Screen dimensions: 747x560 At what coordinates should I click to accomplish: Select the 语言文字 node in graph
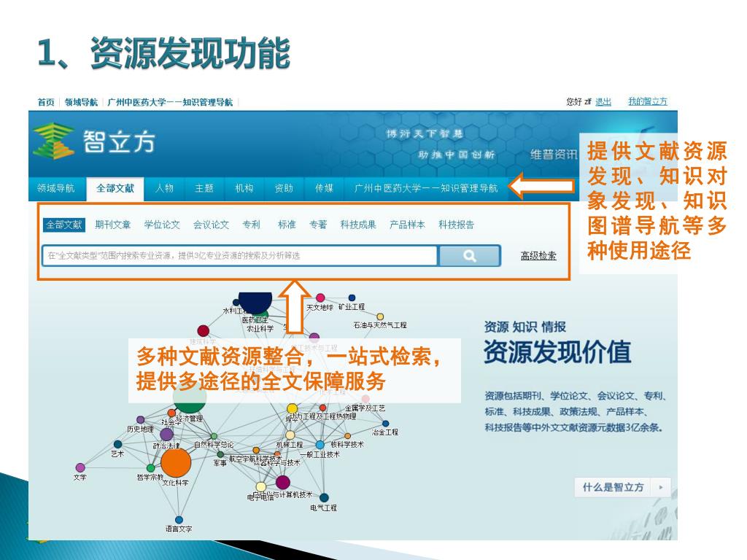pyautogui.click(x=179, y=519)
